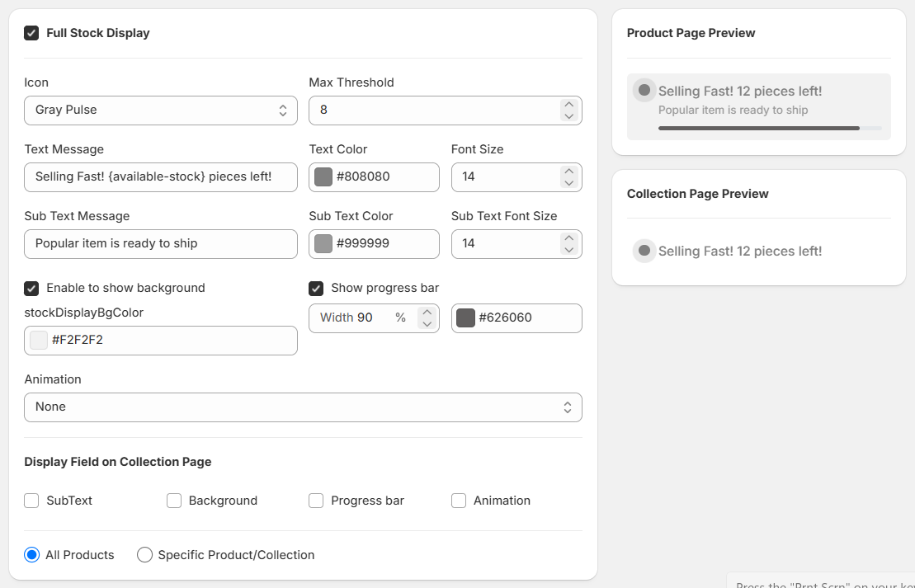Image resolution: width=915 pixels, height=588 pixels.
Task: Decrease the Font Size stepper value
Action: pos(569,182)
